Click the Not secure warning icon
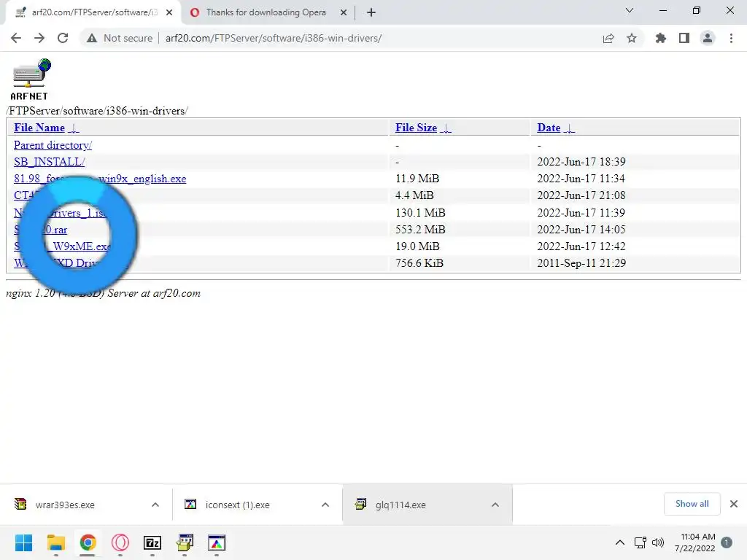 tap(92, 38)
